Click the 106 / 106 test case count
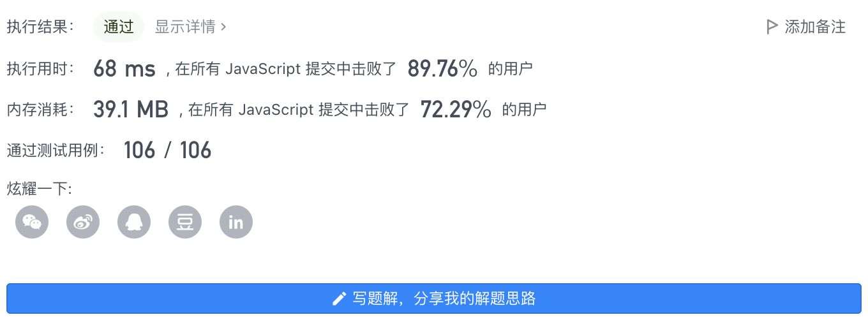 click(x=167, y=151)
